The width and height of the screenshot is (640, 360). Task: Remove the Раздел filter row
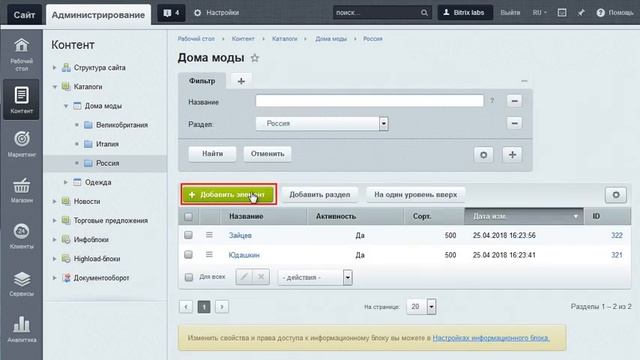click(514, 123)
